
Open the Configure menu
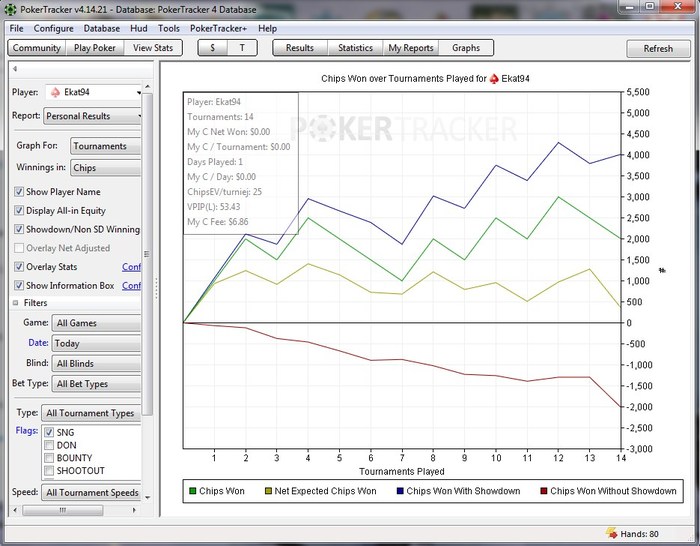point(54,29)
